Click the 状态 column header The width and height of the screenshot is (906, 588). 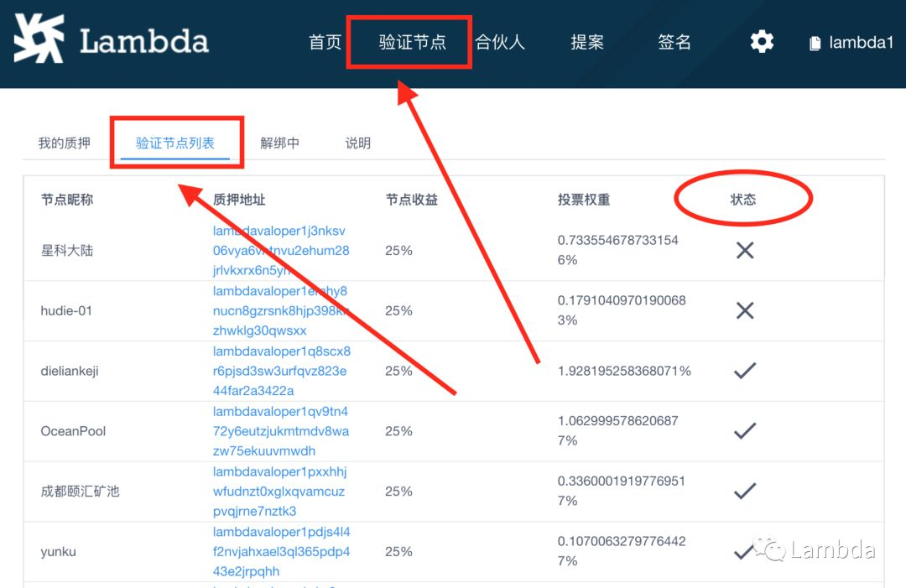point(743,200)
